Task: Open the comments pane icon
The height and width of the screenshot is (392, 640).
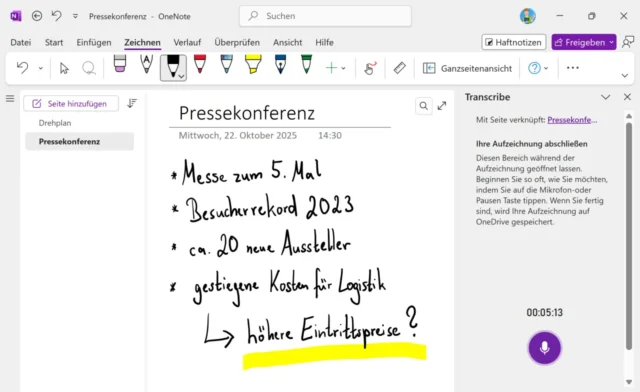Action: pos(628,42)
